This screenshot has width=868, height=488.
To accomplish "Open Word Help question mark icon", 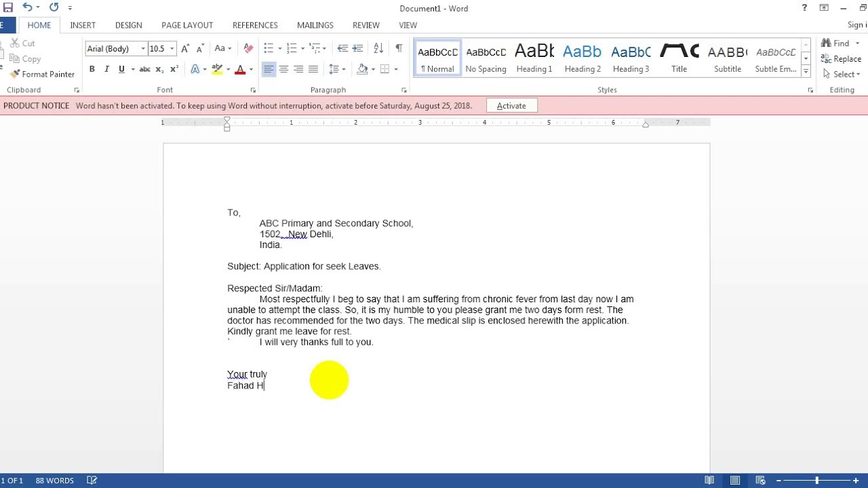I will click(x=805, y=8).
